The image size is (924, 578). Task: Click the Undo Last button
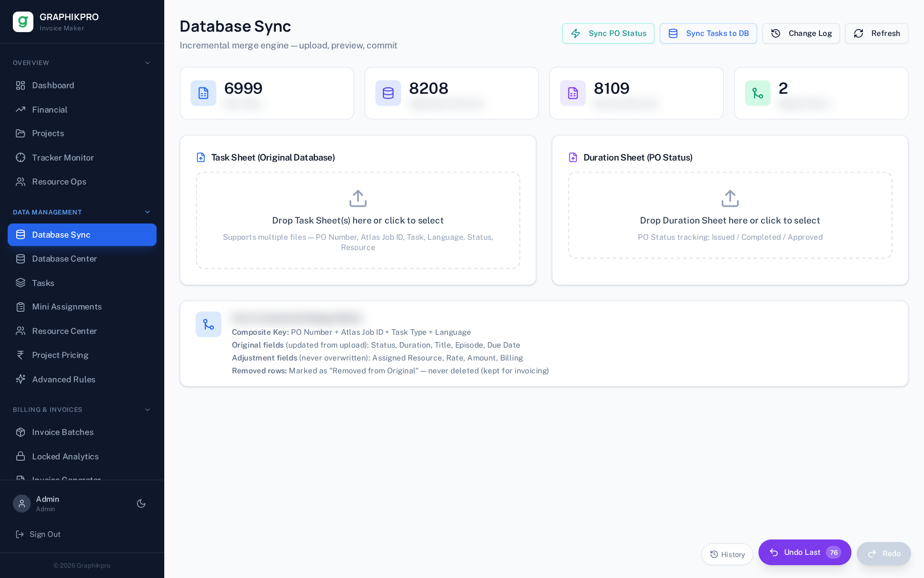(x=805, y=552)
